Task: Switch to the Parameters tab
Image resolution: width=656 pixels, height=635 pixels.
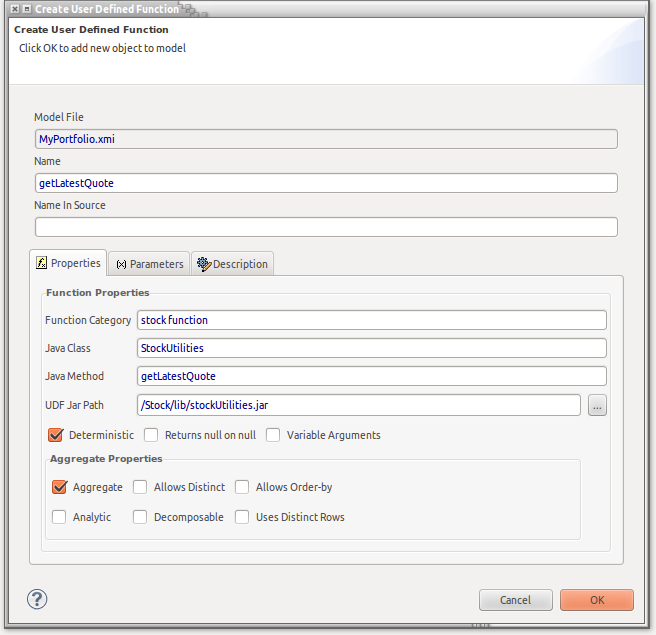Action: click(149, 264)
